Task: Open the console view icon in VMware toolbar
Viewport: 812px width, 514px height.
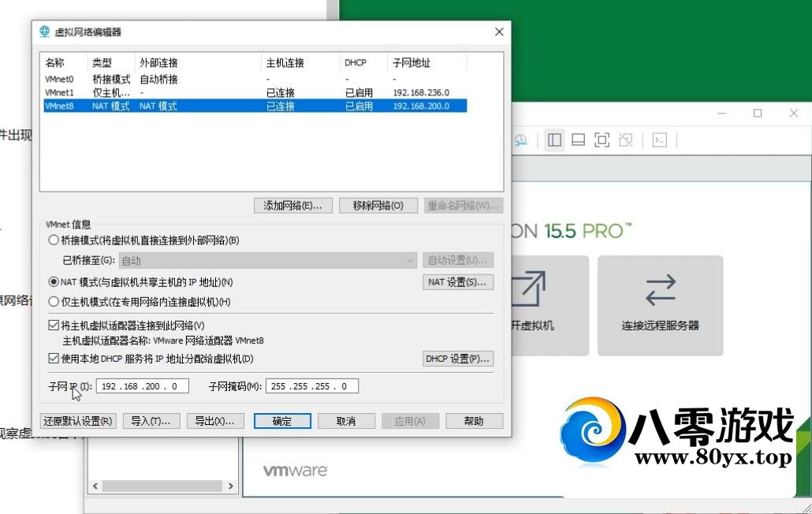Action: 659,140
